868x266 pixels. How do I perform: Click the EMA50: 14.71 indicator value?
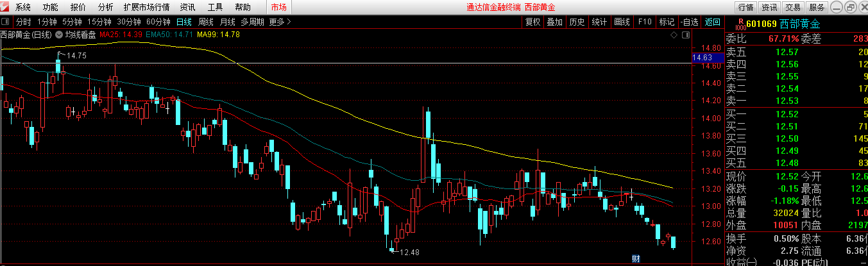pyautogui.click(x=169, y=35)
